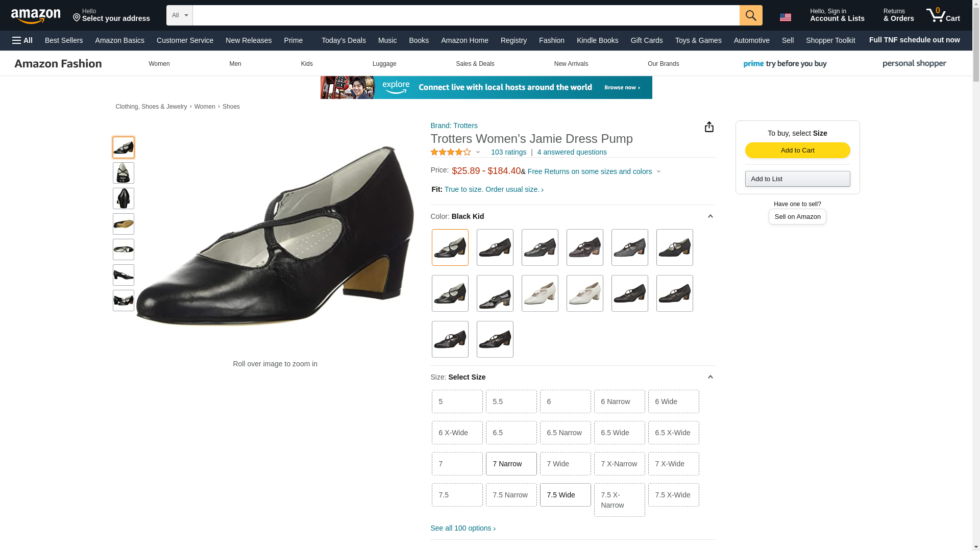This screenshot has width=980, height=551.
Task: Open Sales & Deals fashion tab
Action: [475, 64]
